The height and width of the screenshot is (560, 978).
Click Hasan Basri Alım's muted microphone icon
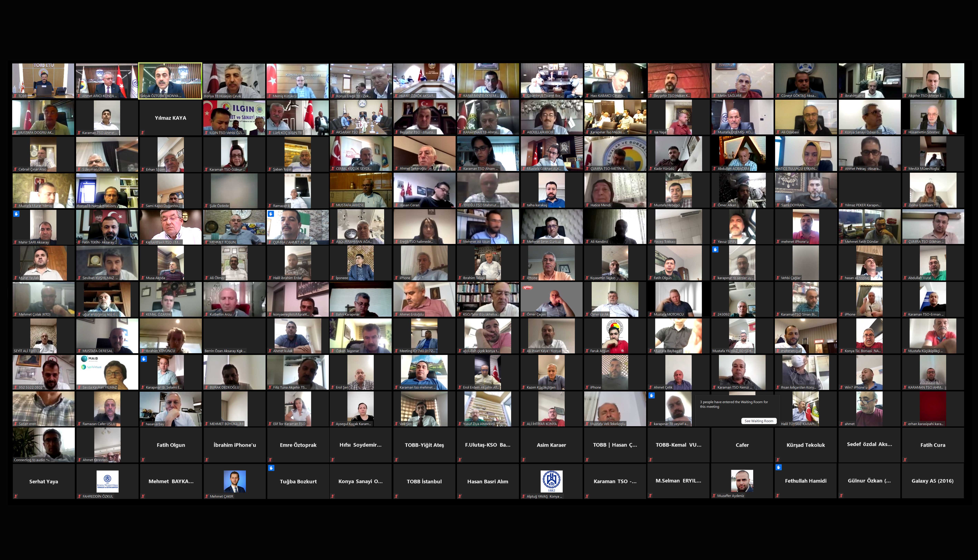tap(460, 496)
